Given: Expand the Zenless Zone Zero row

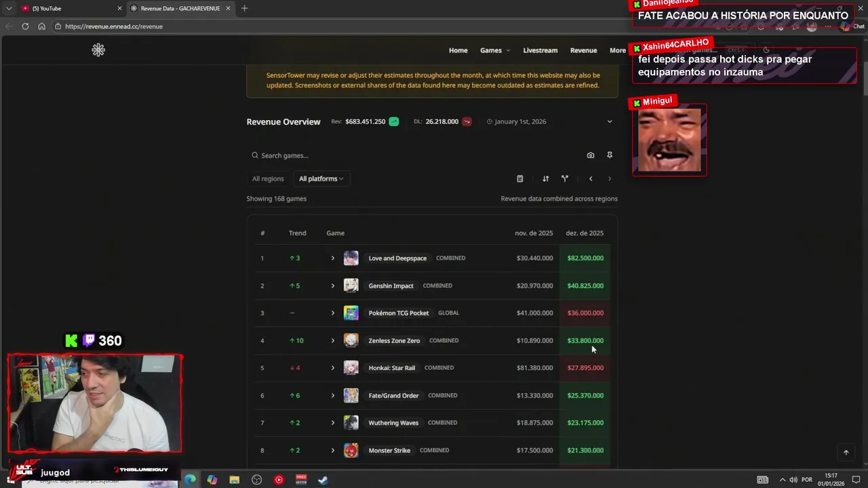Looking at the screenshot, I should click(332, 340).
